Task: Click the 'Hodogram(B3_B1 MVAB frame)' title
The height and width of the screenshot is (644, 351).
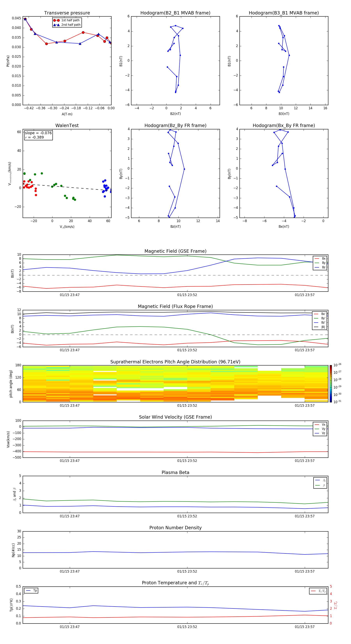Action: [x=284, y=13]
